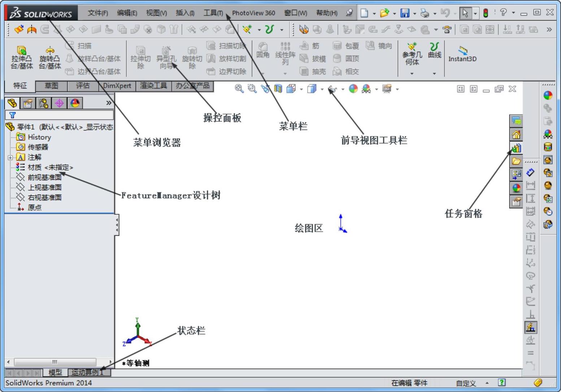The image size is (561, 392).
Task: Select 原点 in the design tree
Action: point(34,208)
